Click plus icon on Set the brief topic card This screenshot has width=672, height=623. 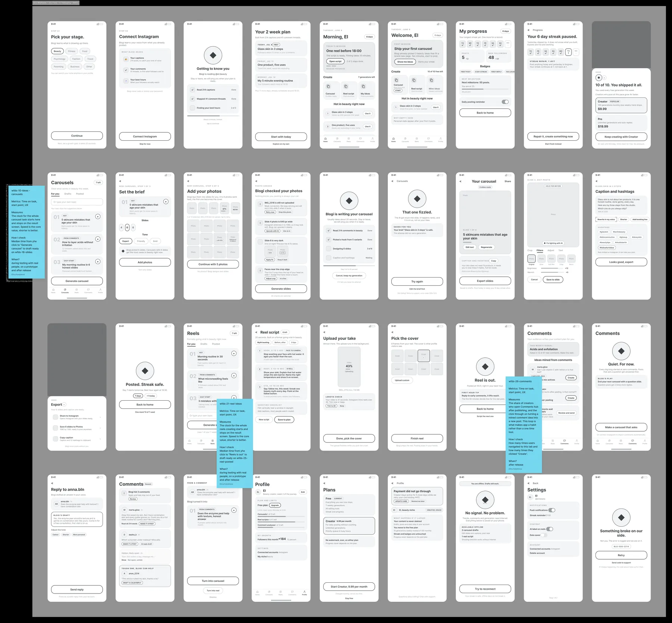(166, 201)
